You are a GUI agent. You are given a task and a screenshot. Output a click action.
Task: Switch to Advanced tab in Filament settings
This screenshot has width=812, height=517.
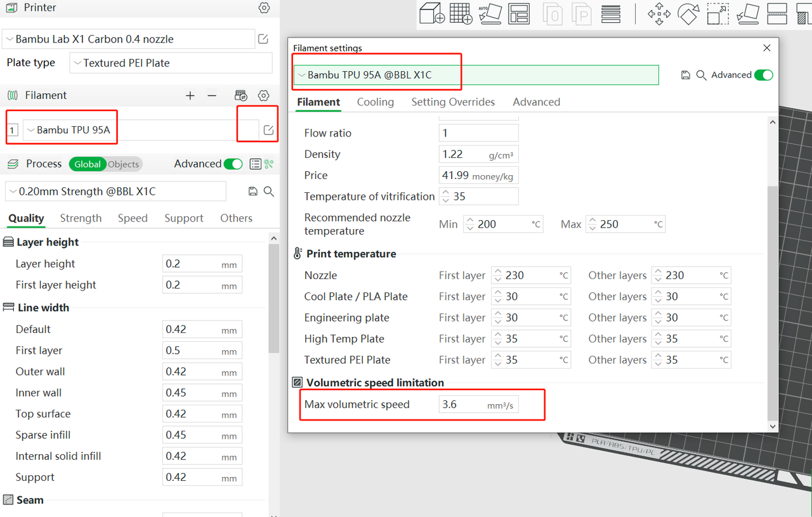(537, 102)
